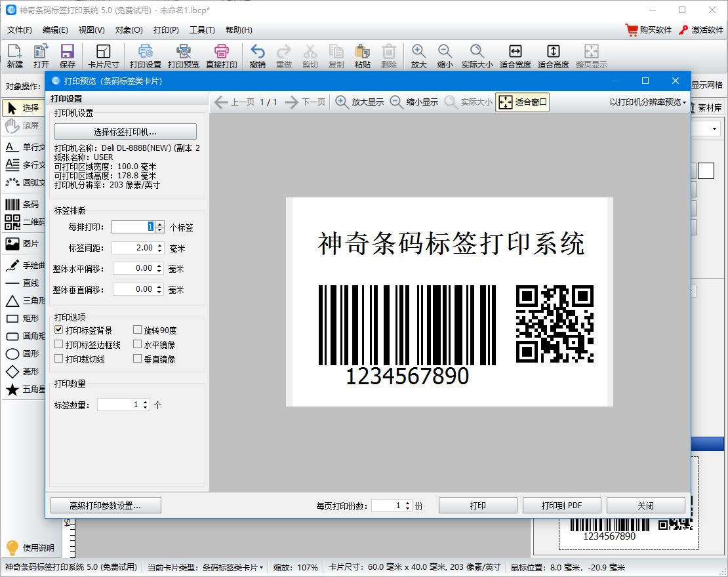Expand the dropdown arrow in the right panel
Viewport: 728px width, 577px height.
tap(714, 129)
